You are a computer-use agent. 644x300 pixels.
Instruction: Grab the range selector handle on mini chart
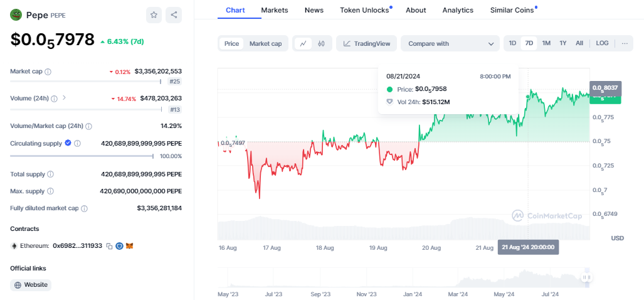[x=586, y=277]
